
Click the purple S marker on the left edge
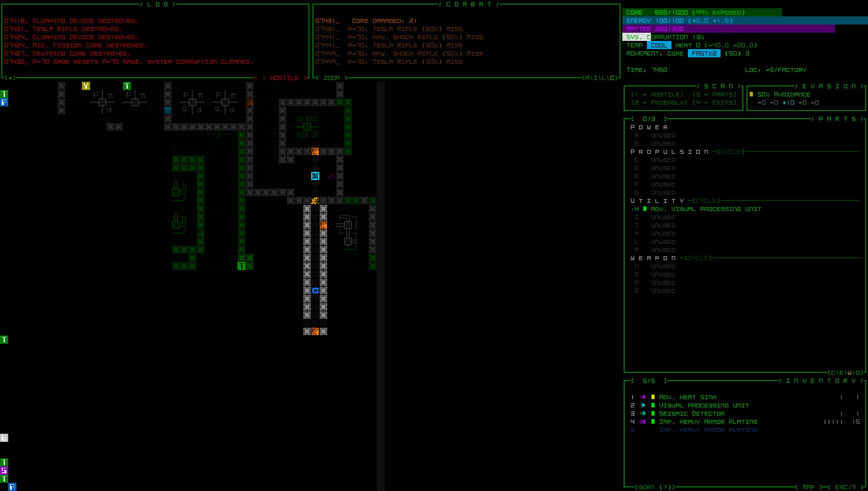[4, 471]
